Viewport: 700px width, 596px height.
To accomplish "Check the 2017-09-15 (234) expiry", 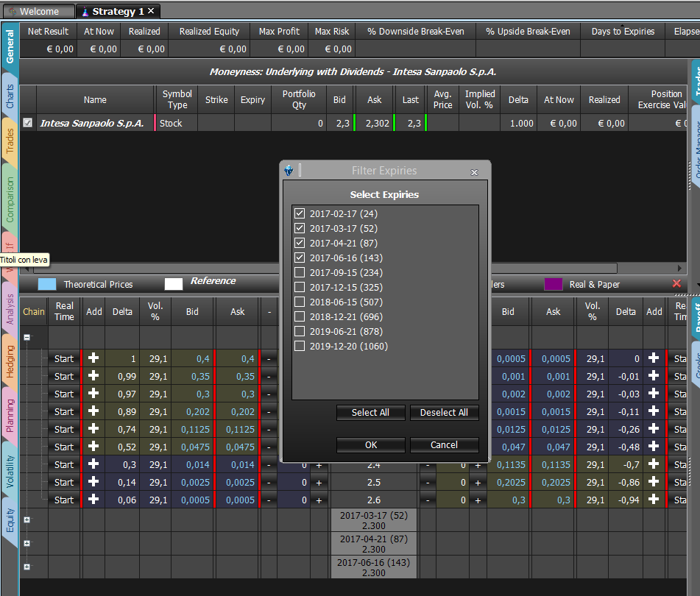I will click(300, 272).
